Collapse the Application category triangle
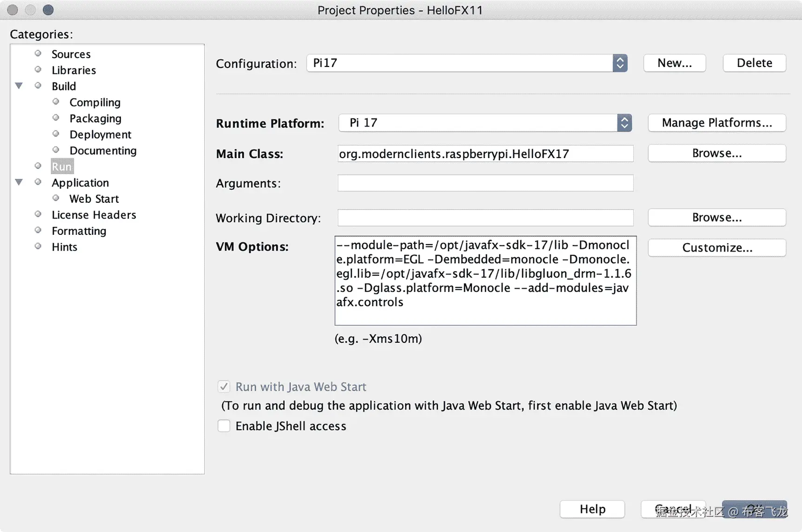 tap(19, 182)
